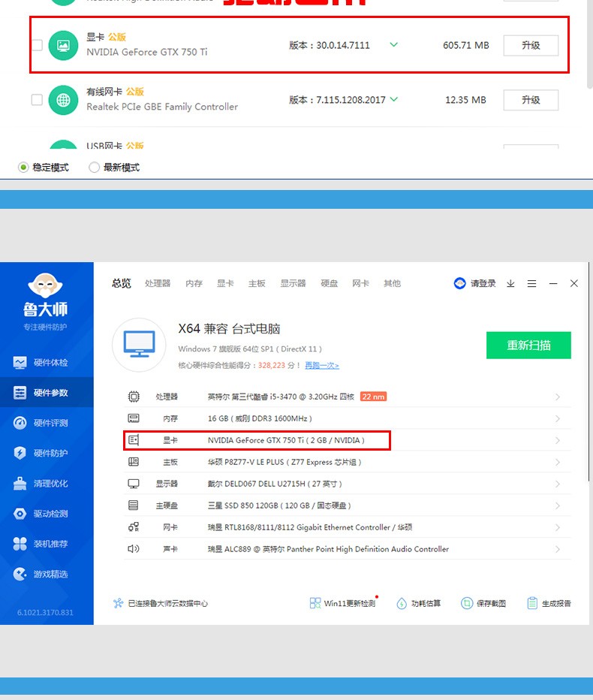The image size is (593, 700).
Task: Click the 显卡 graphics card row icon
Action: pyautogui.click(x=134, y=440)
